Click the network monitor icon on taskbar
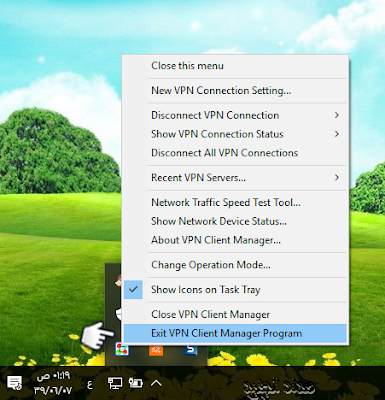 (x=115, y=383)
